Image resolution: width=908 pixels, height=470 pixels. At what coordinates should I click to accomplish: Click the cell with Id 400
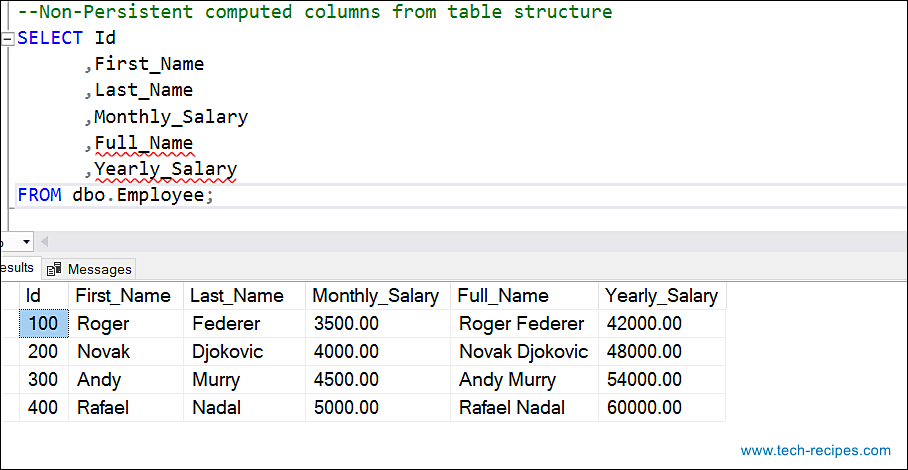[44, 407]
